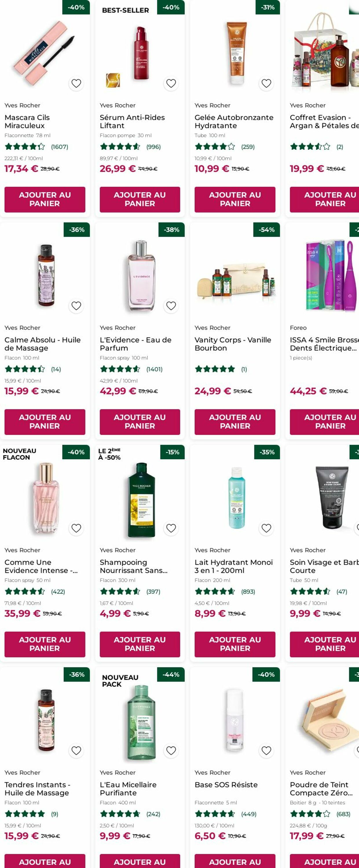The image size is (359, 868).
Task: Click Ajouter au panier for Vanity Corps
Action: point(235,422)
